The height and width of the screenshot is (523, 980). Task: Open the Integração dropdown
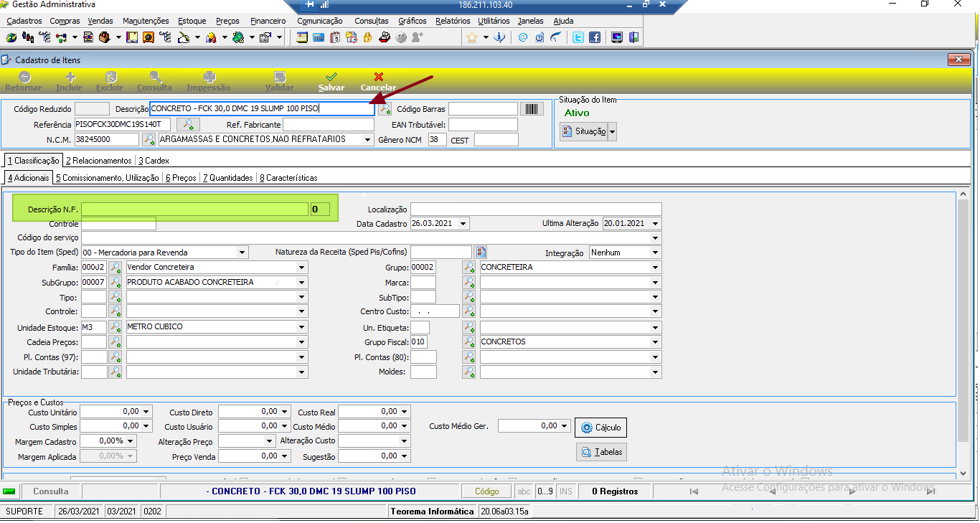656,253
